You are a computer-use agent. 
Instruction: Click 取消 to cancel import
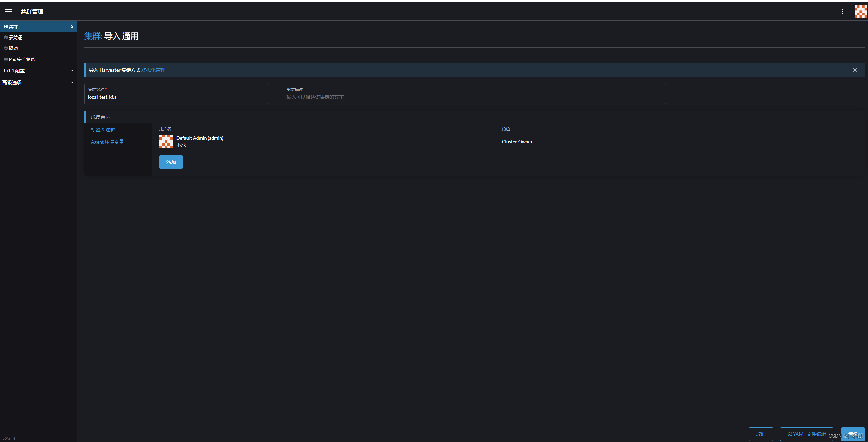(760, 434)
